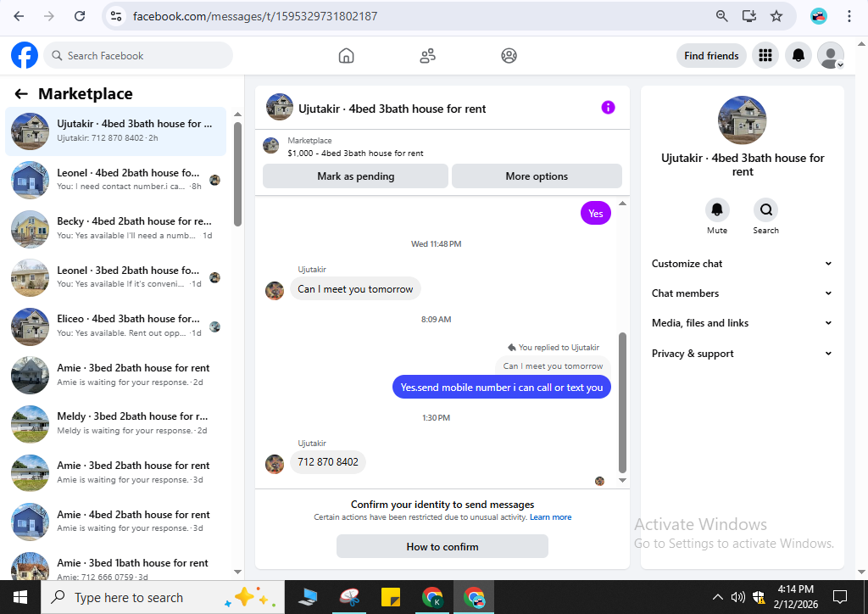Click the browser address bar URL

point(254,16)
